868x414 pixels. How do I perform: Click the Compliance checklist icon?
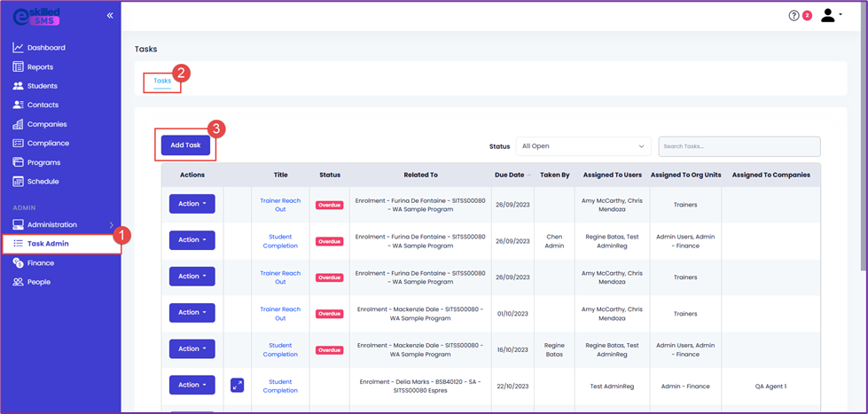pyautogui.click(x=18, y=143)
